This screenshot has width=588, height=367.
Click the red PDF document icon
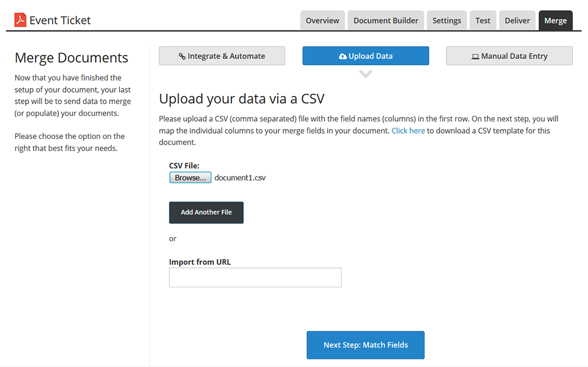tap(20, 20)
